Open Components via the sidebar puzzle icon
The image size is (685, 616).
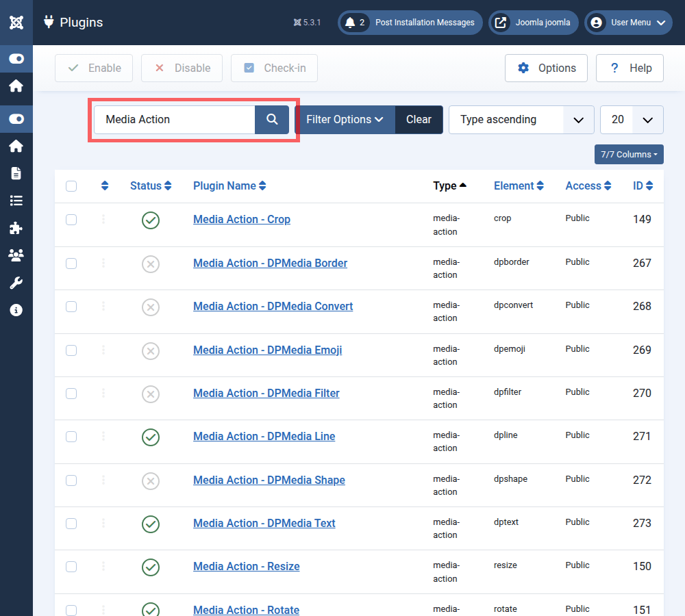[x=16, y=228]
